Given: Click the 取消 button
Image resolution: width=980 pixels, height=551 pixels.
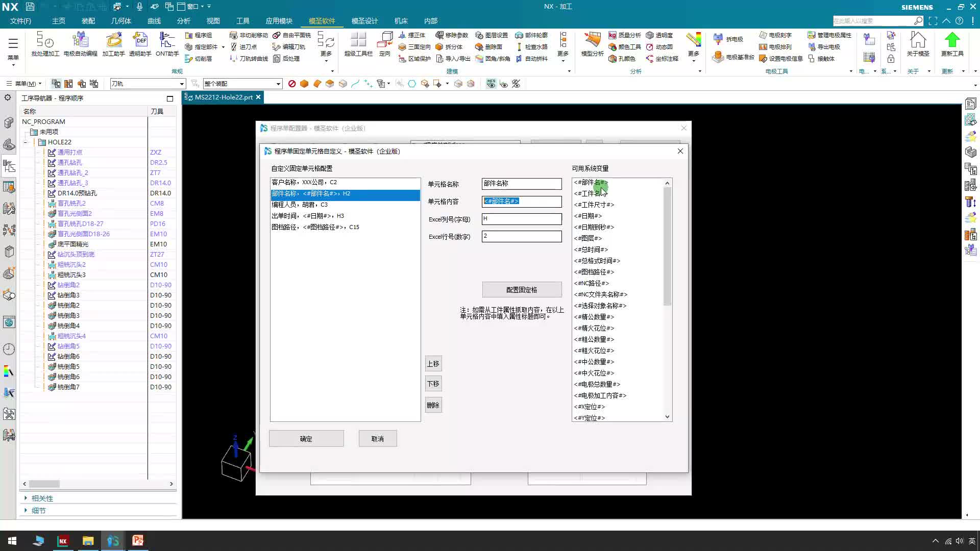Looking at the screenshot, I should point(378,439).
